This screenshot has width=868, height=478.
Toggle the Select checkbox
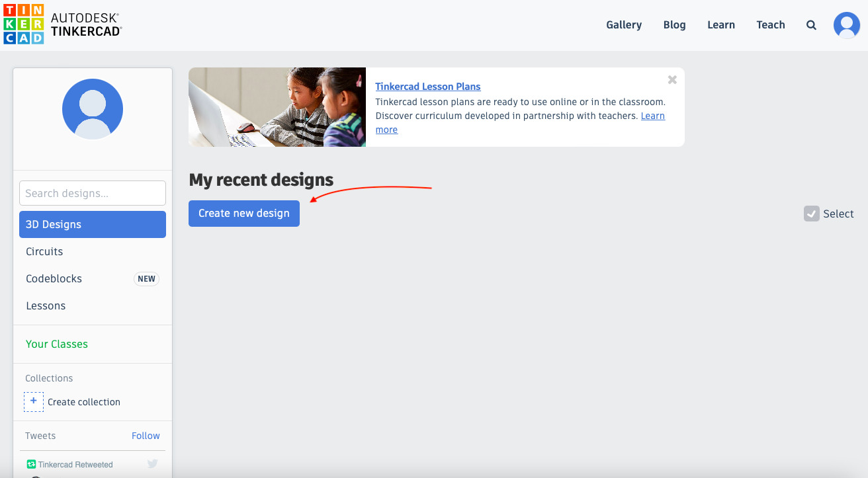coord(812,214)
